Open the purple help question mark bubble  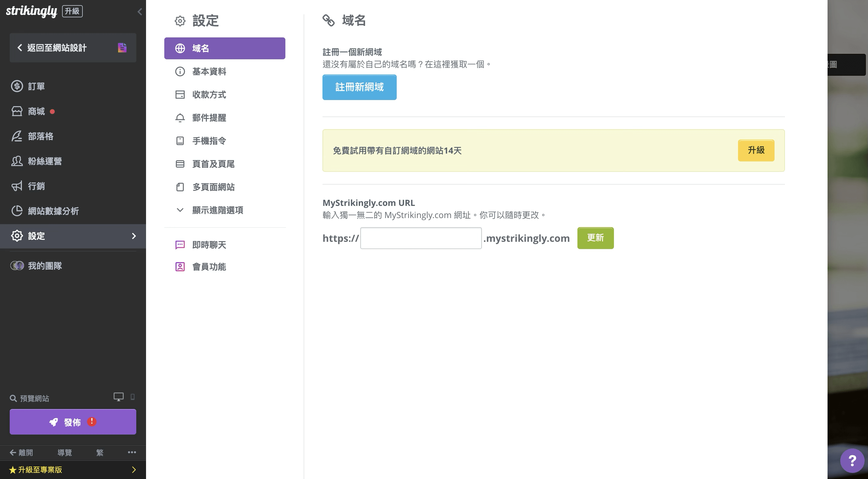coord(852,460)
